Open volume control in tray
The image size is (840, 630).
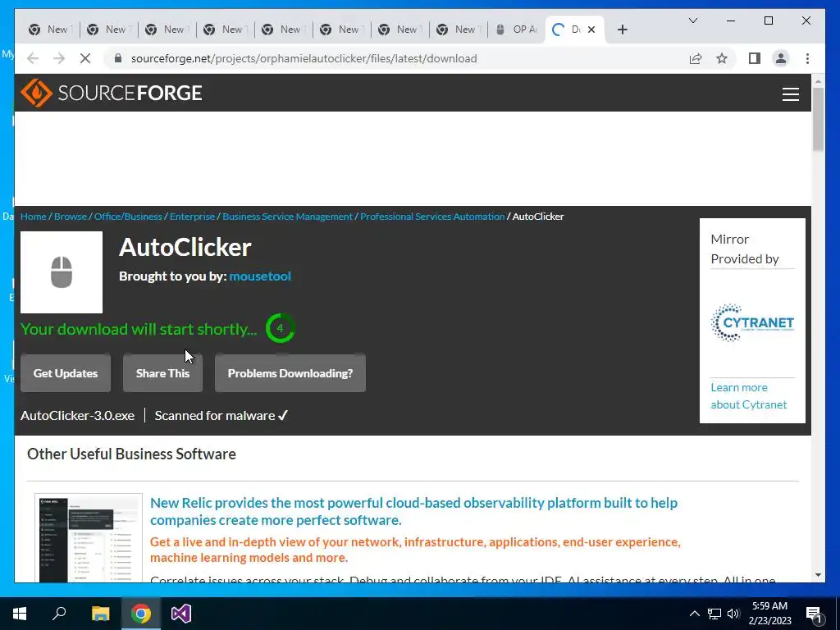(733, 614)
